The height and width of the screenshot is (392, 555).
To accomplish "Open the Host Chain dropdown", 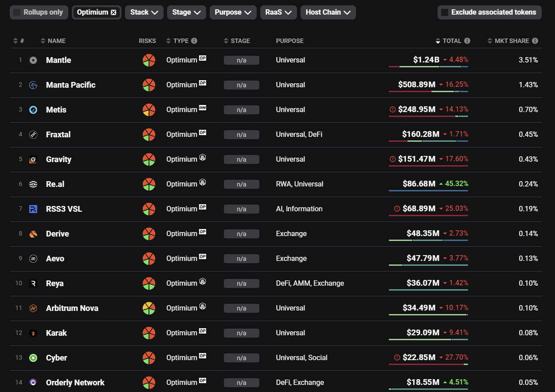I will (x=328, y=12).
